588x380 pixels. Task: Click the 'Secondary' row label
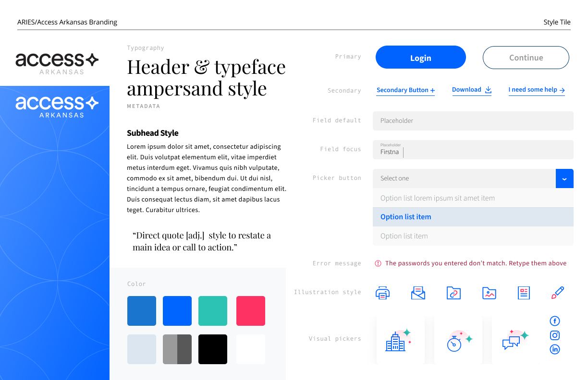coord(344,91)
